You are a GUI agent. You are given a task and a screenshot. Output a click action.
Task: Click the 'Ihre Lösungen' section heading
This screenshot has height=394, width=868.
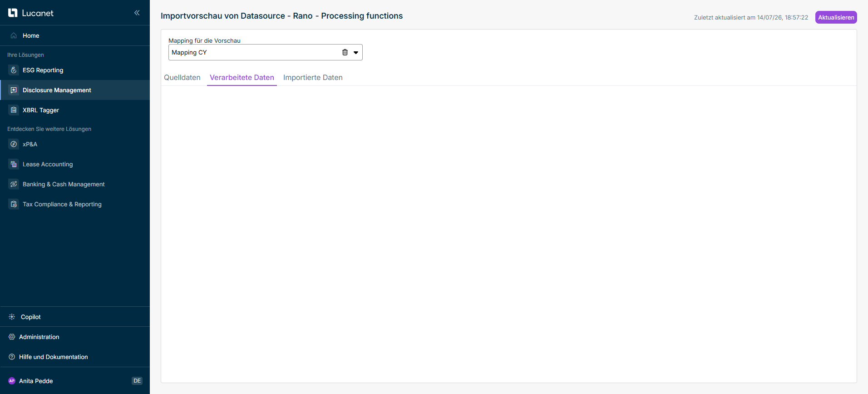click(x=25, y=55)
